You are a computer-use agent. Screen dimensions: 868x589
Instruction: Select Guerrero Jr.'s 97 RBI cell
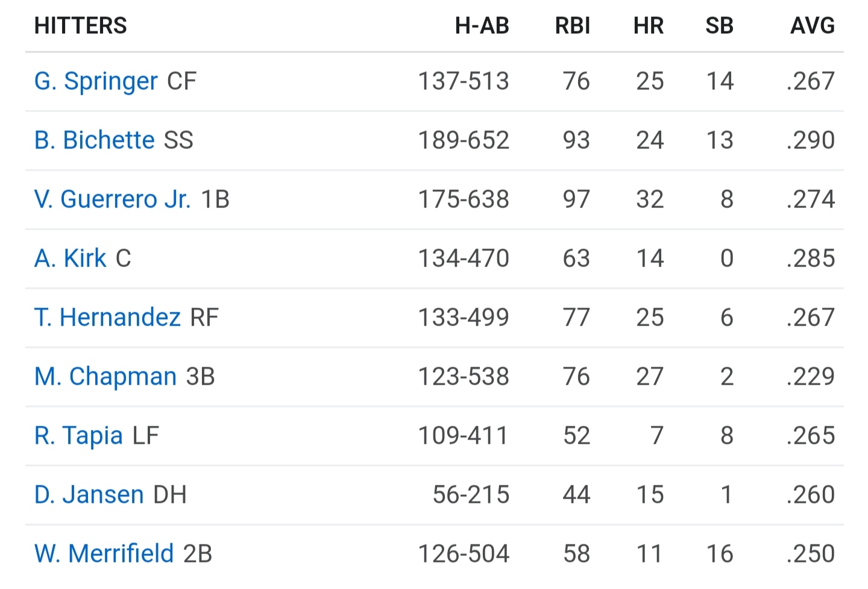[x=576, y=200]
